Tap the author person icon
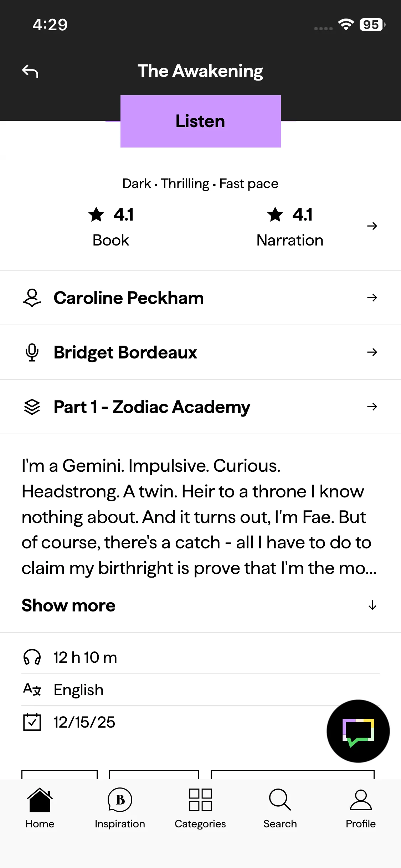Screen dimensions: 401x868 tap(32, 298)
